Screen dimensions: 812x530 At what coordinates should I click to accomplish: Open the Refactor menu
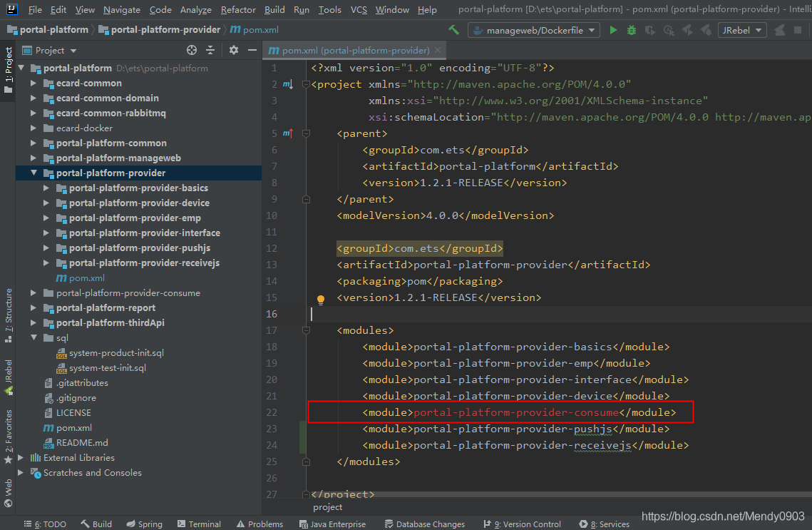tap(238, 10)
